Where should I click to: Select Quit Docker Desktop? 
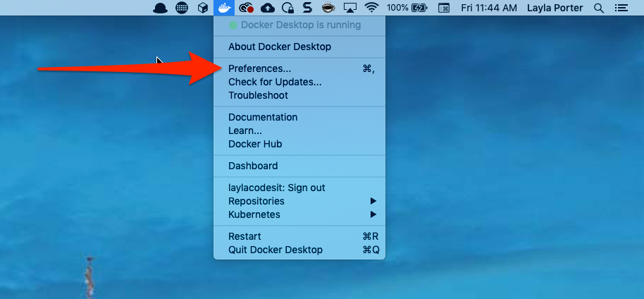300,250
